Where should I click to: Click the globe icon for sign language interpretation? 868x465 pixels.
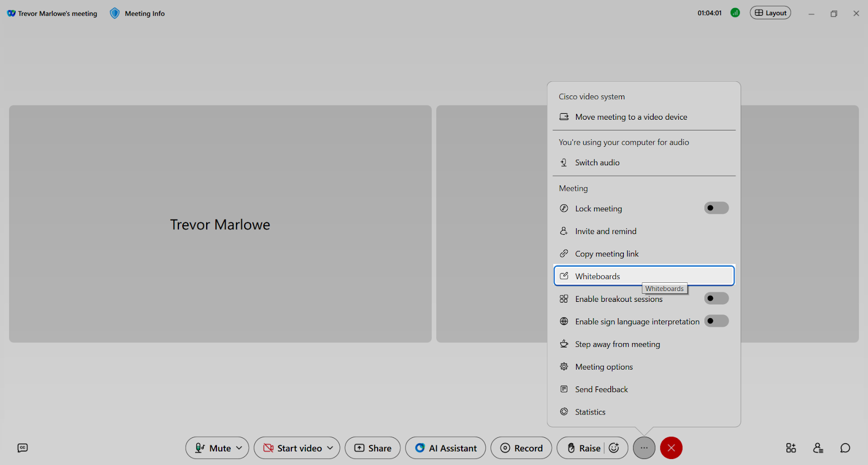(564, 321)
